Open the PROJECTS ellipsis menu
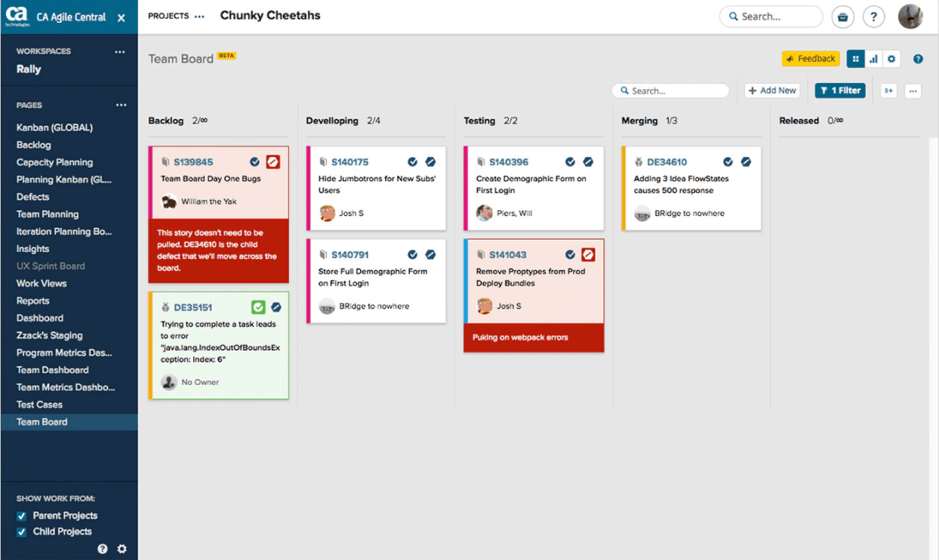The image size is (939, 560). tap(199, 15)
